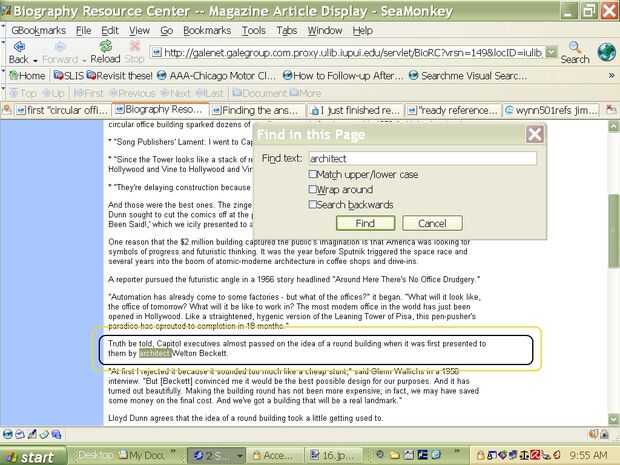
Task: Click the Cancel button in Find dialog
Action: tap(432, 223)
